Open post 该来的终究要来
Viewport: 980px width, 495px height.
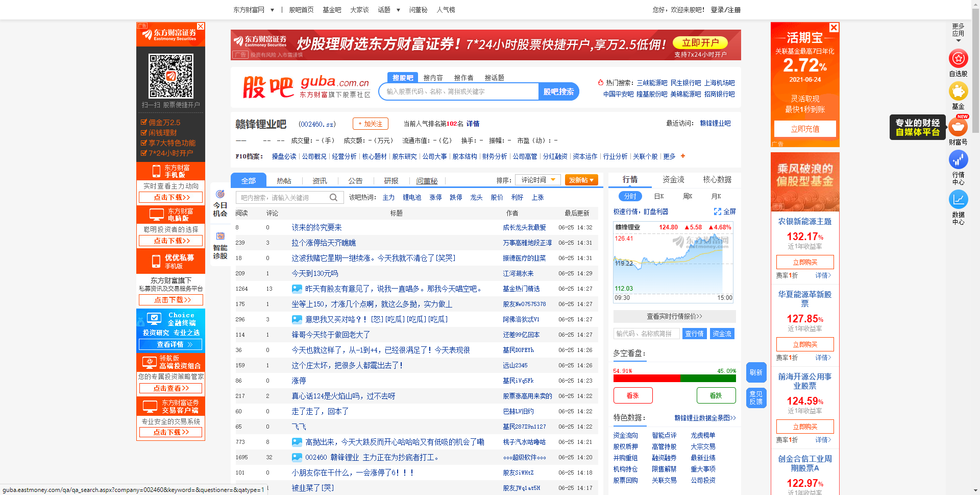click(x=316, y=227)
